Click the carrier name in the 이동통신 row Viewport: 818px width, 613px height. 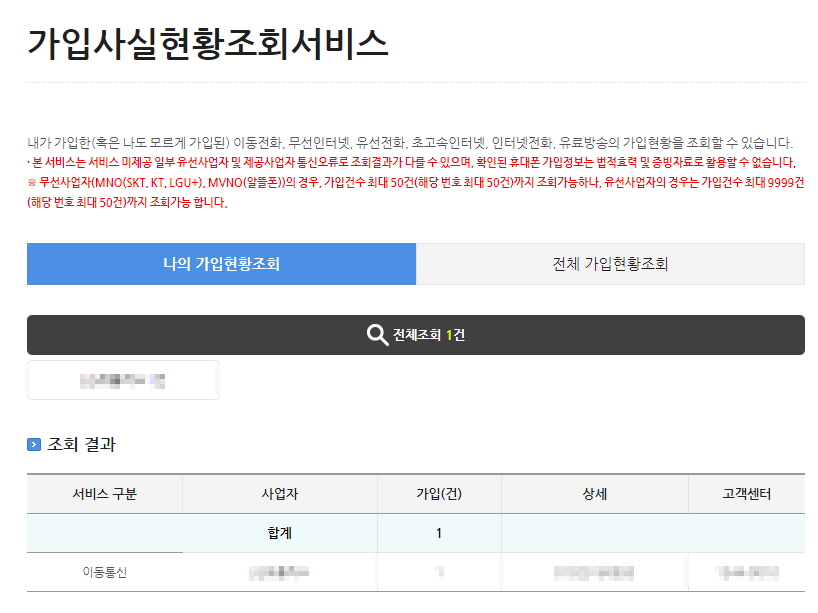click(279, 572)
